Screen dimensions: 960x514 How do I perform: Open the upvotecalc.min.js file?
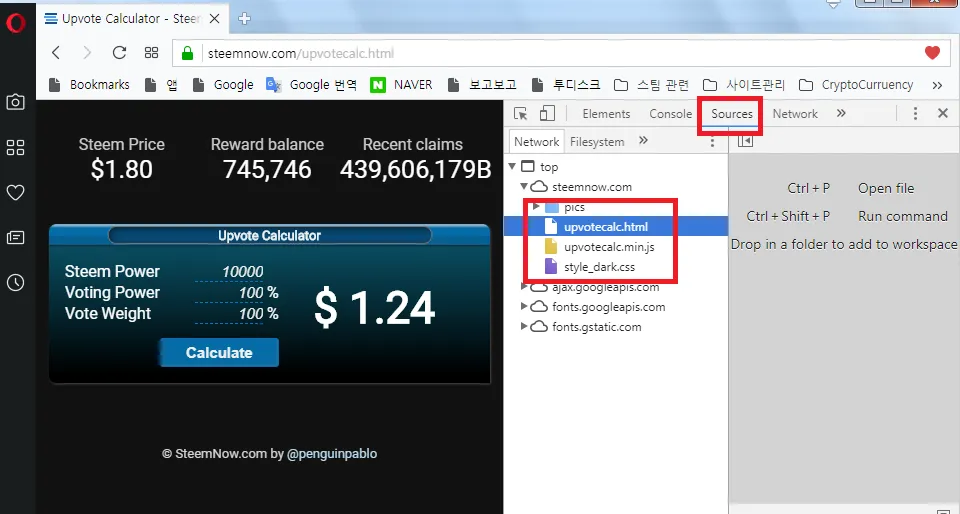pyautogui.click(x=609, y=247)
